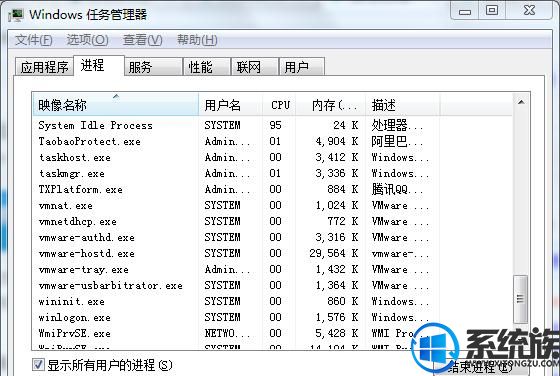Switch to the 服务 tab
The image size is (560, 376).
pyautogui.click(x=153, y=67)
